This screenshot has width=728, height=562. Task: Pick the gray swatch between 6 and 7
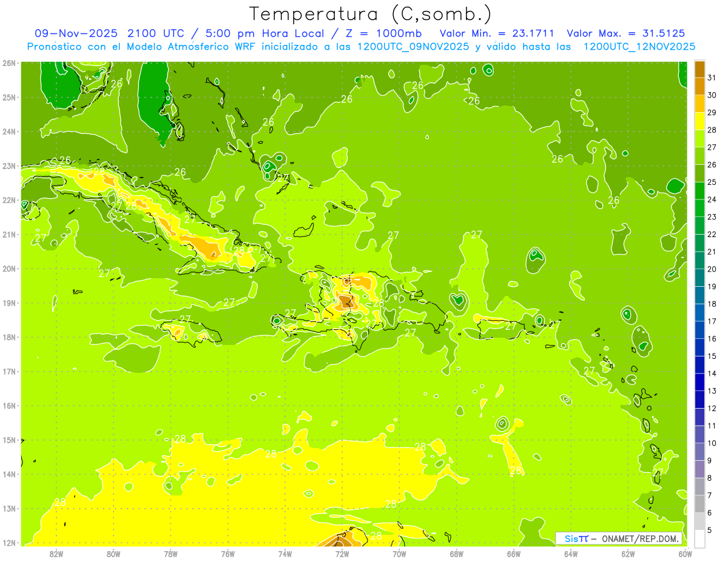[699, 504]
